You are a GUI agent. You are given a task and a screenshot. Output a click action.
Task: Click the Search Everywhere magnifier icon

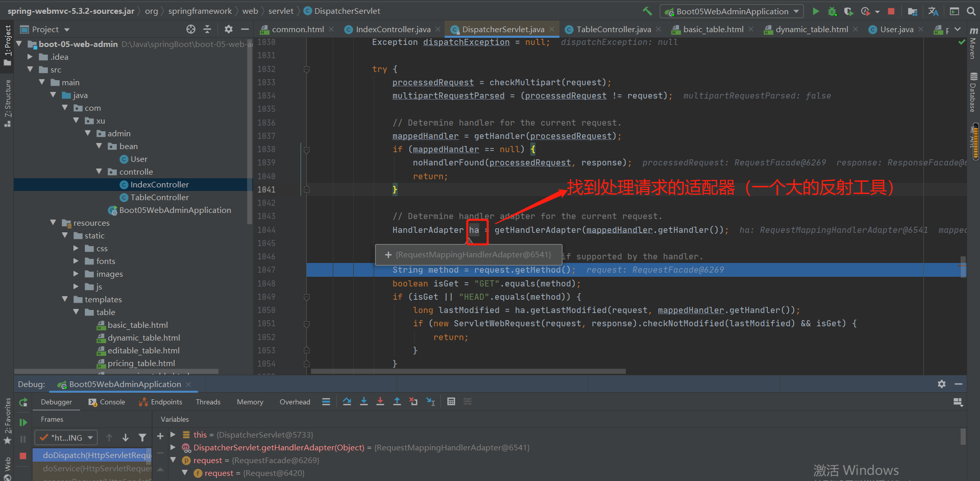pos(971,11)
